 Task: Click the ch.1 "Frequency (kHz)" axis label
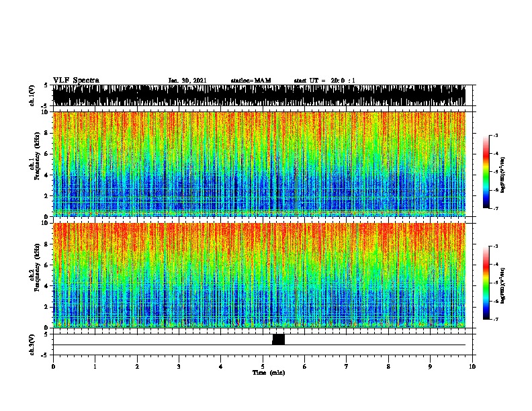pos(37,156)
